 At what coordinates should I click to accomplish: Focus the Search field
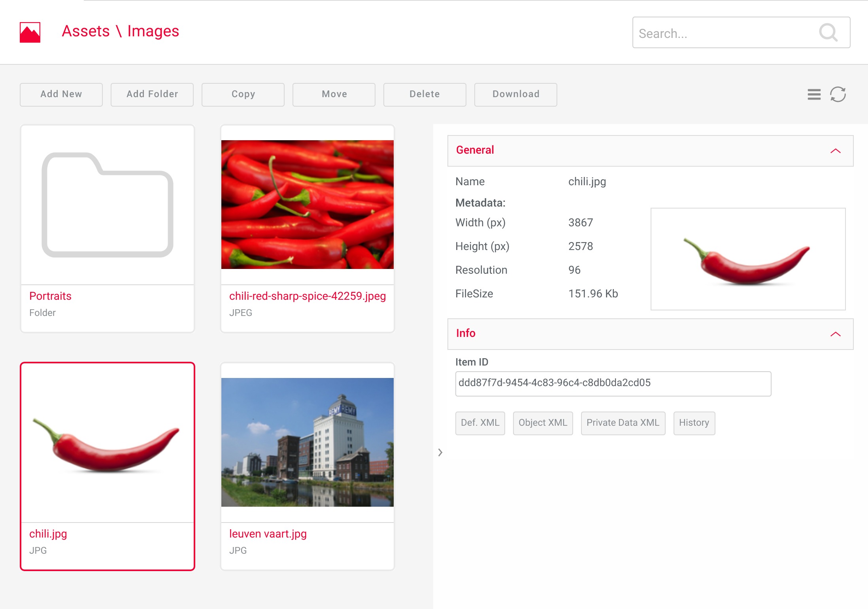[741, 32]
